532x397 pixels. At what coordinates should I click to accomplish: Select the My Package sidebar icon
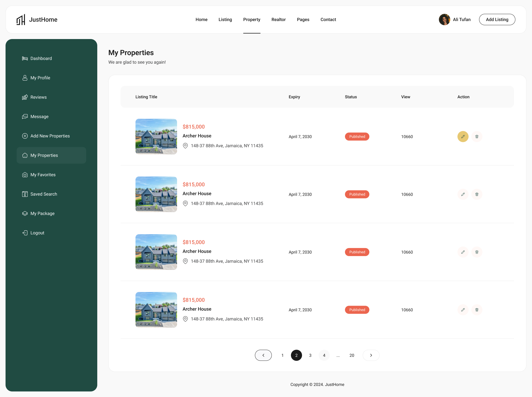[x=25, y=213]
